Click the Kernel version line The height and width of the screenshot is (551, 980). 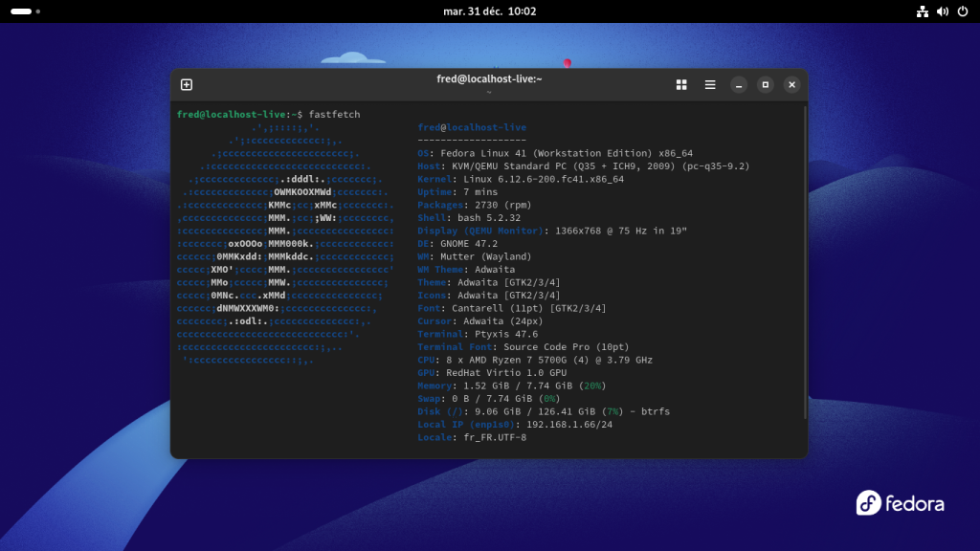[x=522, y=179]
